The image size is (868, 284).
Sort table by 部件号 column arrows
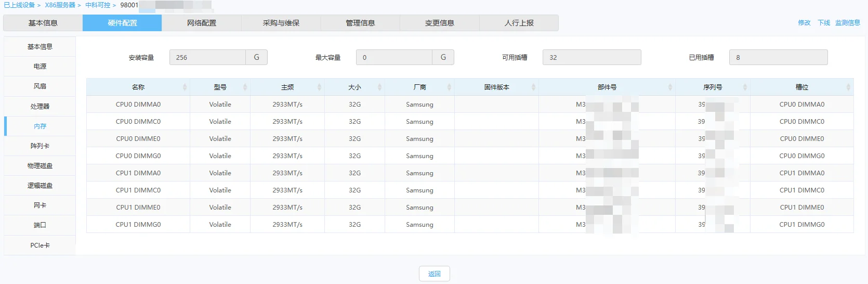coord(670,87)
